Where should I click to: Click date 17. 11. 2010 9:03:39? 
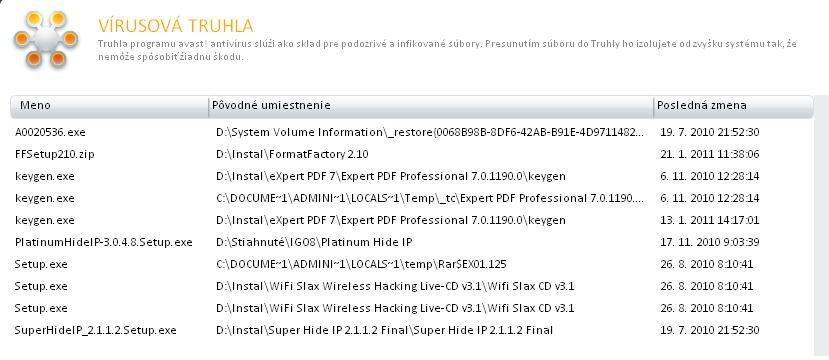(x=710, y=242)
